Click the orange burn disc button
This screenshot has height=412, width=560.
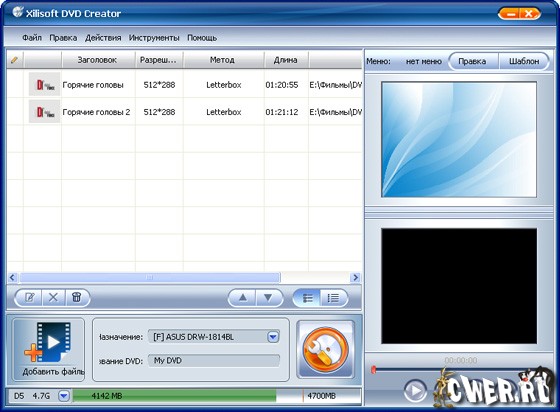pyautogui.click(x=325, y=350)
